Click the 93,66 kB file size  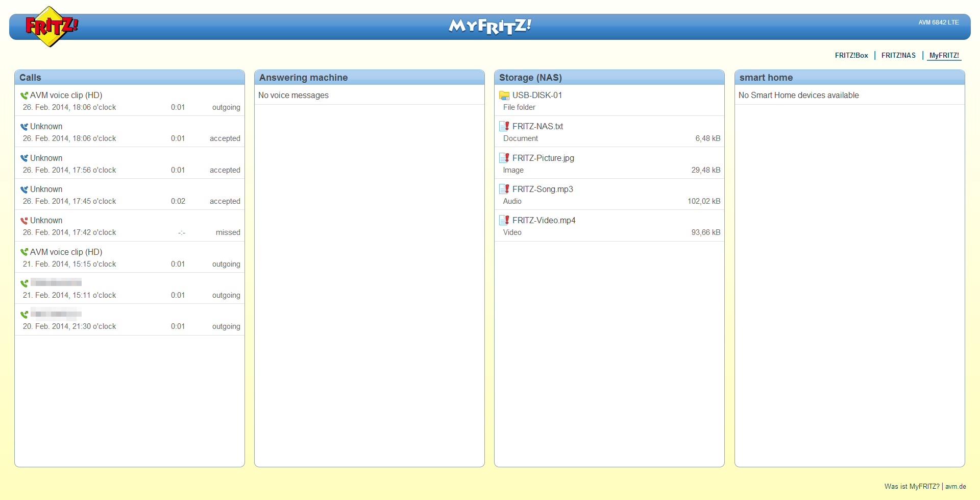click(x=706, y=232)
